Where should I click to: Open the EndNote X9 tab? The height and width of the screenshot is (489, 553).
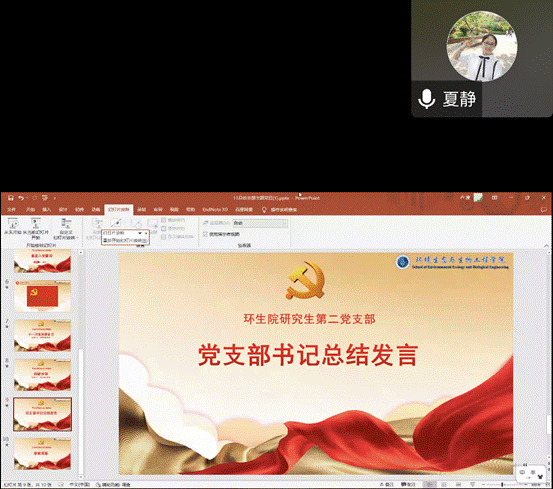[x=215, y=209]
